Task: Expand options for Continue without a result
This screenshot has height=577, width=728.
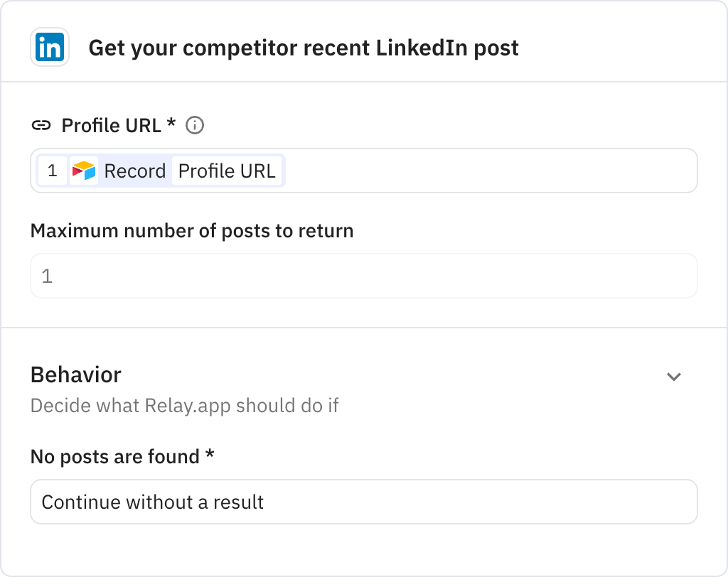Action: click(364, 502)
